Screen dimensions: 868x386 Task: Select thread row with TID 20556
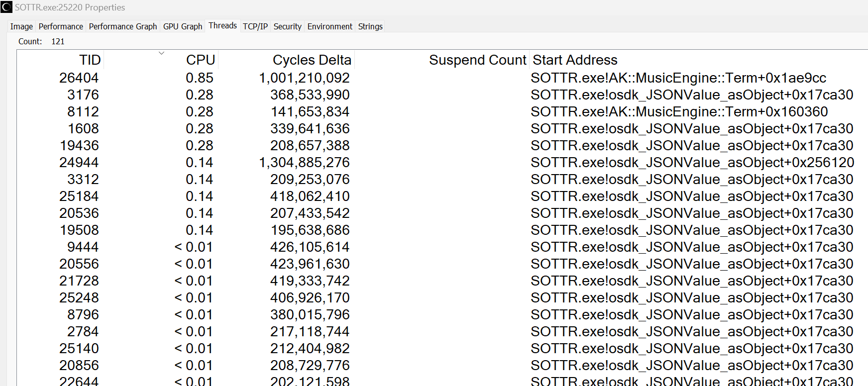point(442,264)
